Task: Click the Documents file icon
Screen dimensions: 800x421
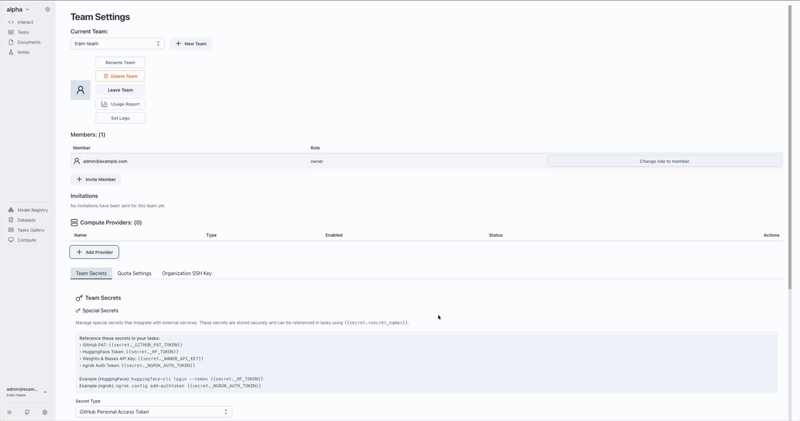Action: (x=11, y=42)
